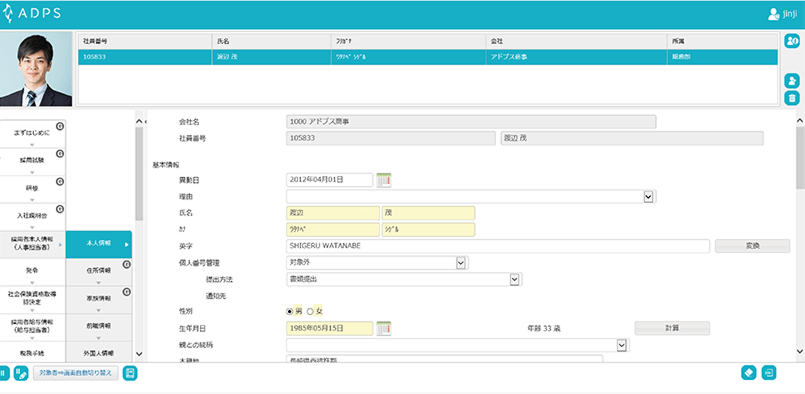Select 男 gender radio button
Image resolution: width=805 pixels, height=394 pixels.
click(289, 311)
